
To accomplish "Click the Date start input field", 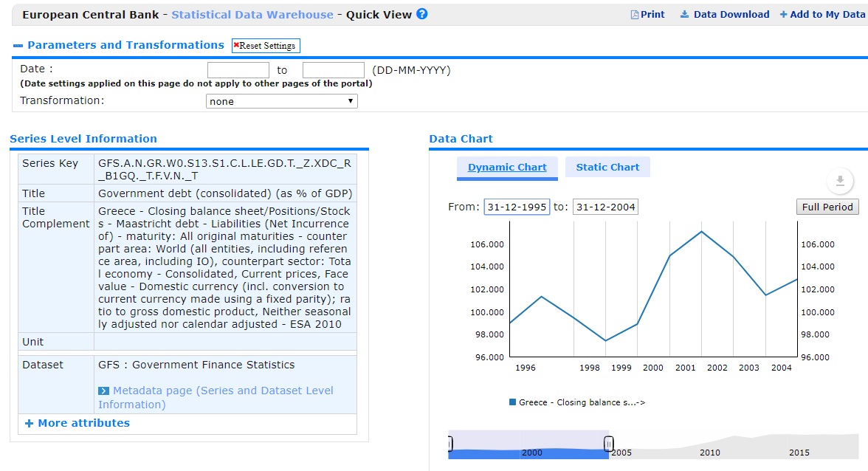I will point(238,70).
